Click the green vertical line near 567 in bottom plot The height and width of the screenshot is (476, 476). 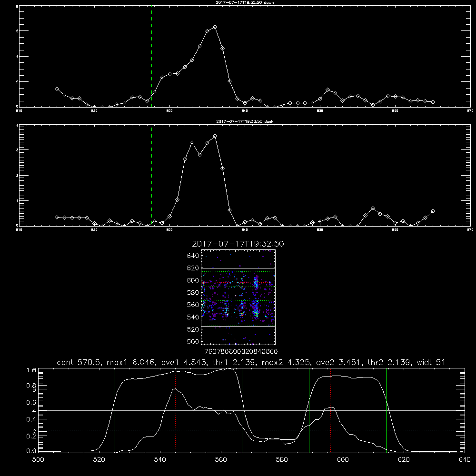[242, 410]
